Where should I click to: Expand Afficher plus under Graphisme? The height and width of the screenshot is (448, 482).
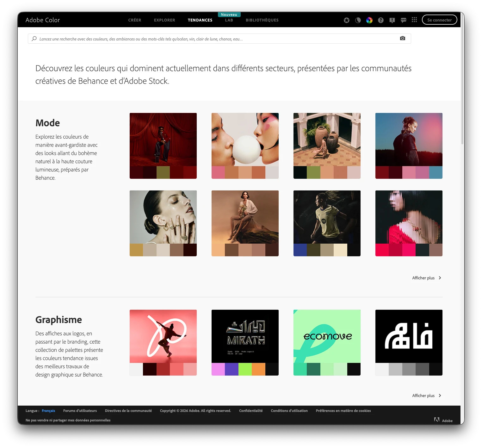click(x=424, y=395)
